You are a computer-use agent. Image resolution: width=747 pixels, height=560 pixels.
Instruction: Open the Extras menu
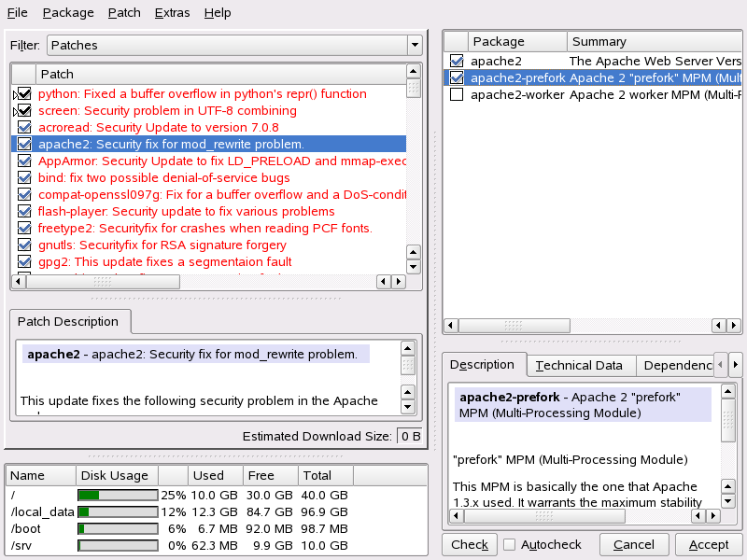172,13
